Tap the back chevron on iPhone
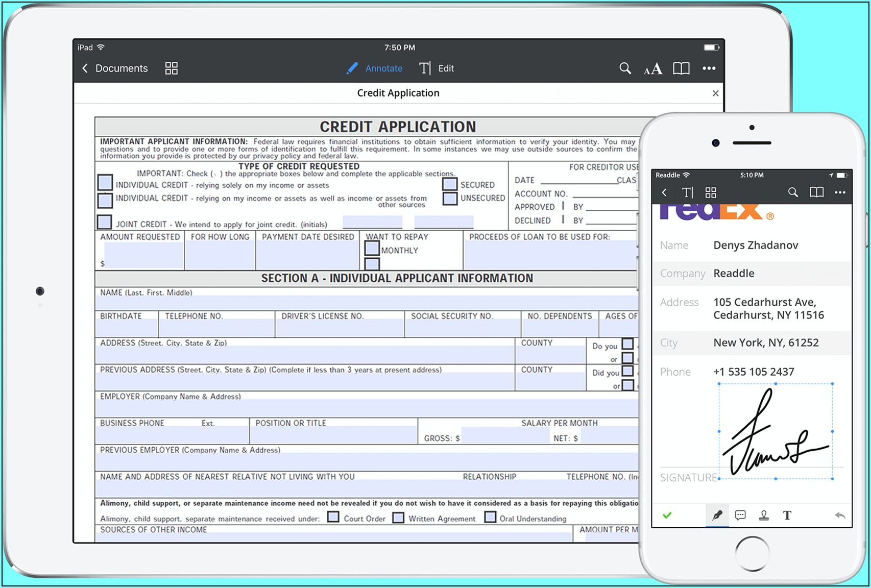Screen dimensions: 871x588 tap(664, 192)
